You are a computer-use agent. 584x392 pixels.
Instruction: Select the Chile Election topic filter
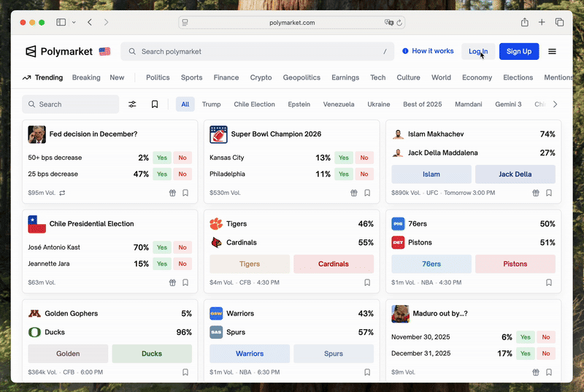(x=254, y=104)
